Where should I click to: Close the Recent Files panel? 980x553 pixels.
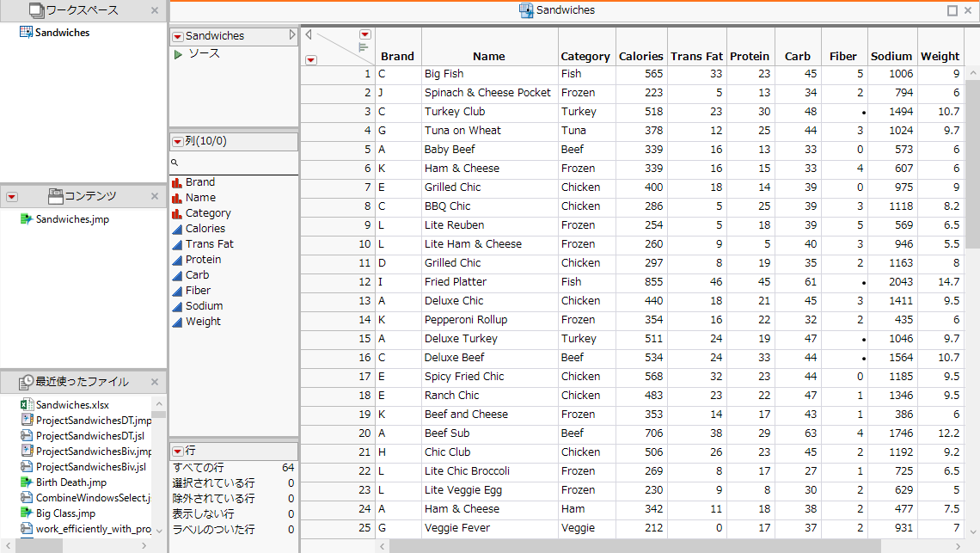point(155,382)
